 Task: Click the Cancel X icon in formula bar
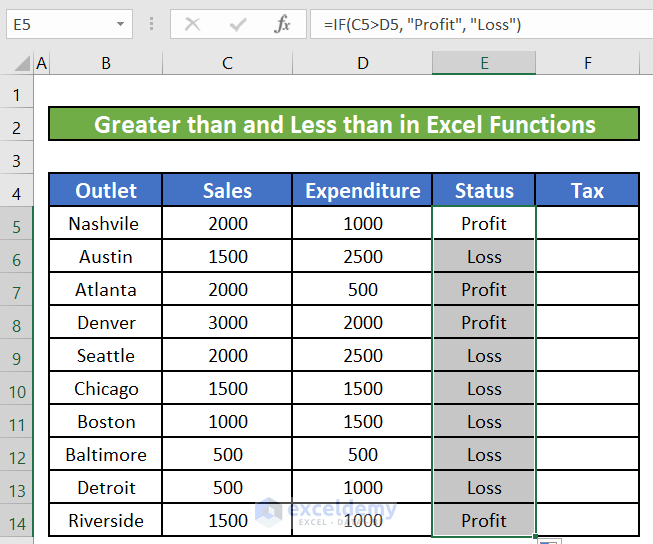[x=192, y=24]
